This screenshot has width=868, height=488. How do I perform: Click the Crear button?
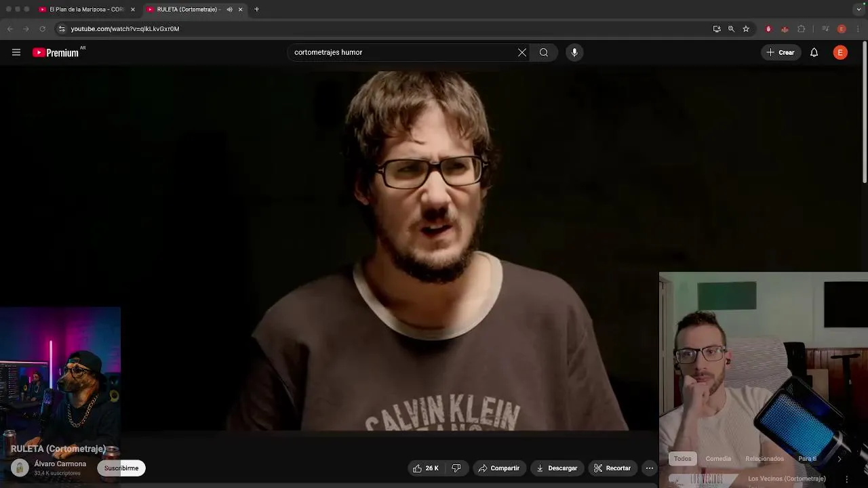point(781,52)
